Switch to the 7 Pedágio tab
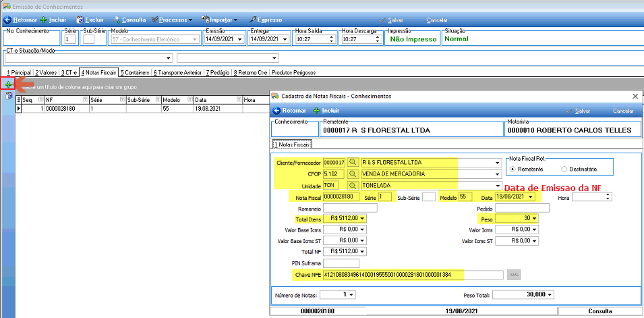644x318 pixels. pos(218,73)
